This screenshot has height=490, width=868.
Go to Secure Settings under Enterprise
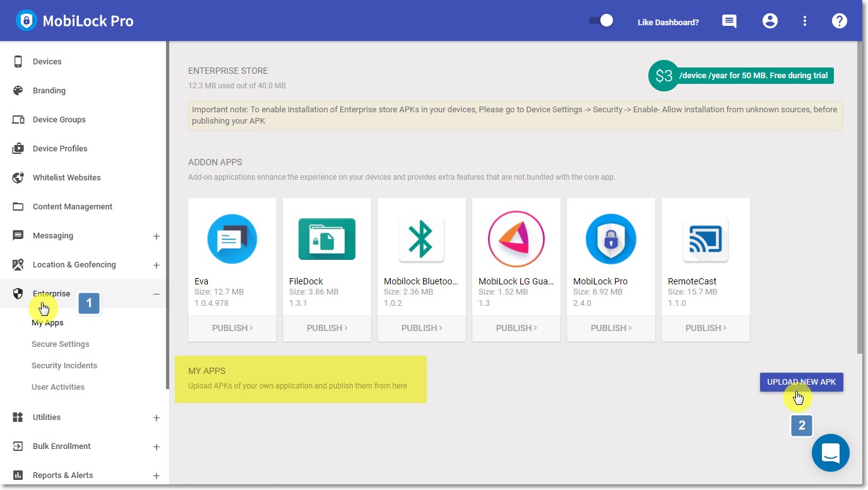point(61,344)
